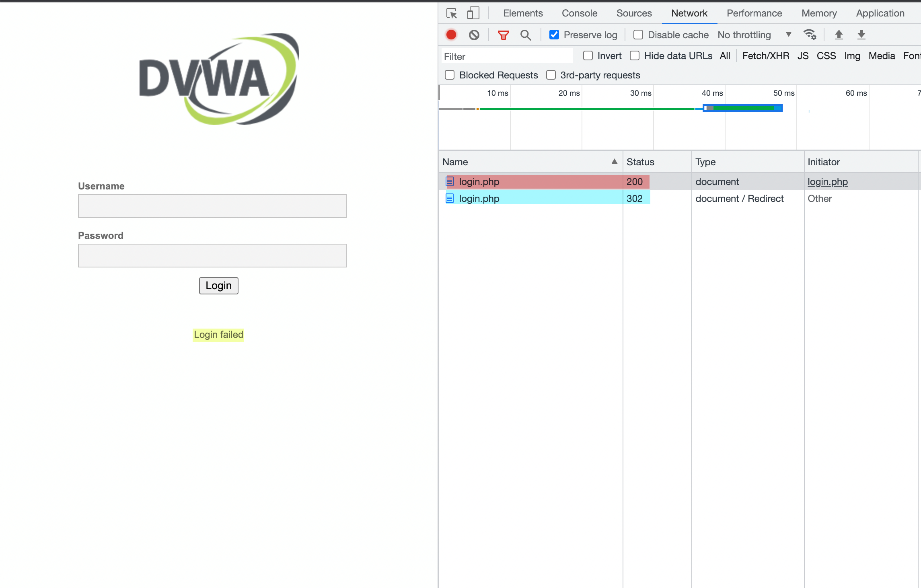Stop recording network log red button
921x588 pixels.
point(451,35)
